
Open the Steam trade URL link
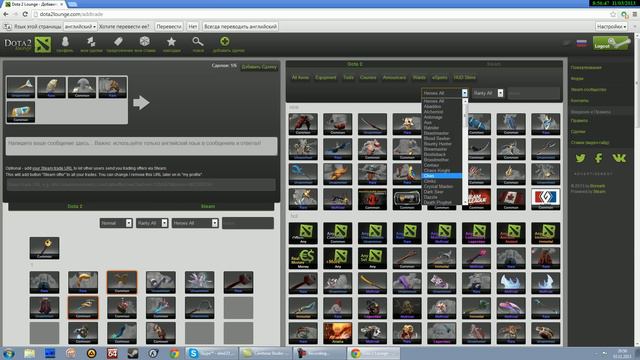tap(52, 168)
